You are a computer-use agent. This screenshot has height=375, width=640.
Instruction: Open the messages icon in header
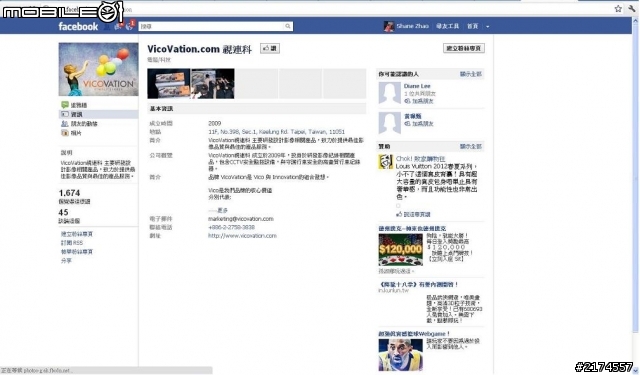pyautogui.click(x=118, y=27)
